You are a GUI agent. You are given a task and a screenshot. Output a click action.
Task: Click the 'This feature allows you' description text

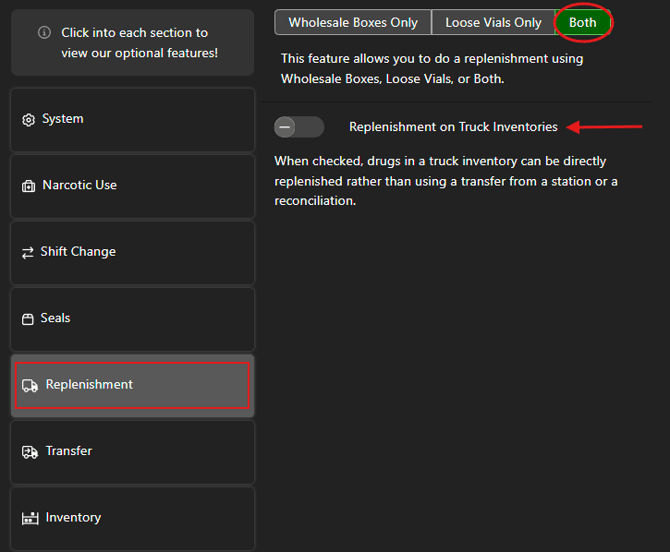432,68
